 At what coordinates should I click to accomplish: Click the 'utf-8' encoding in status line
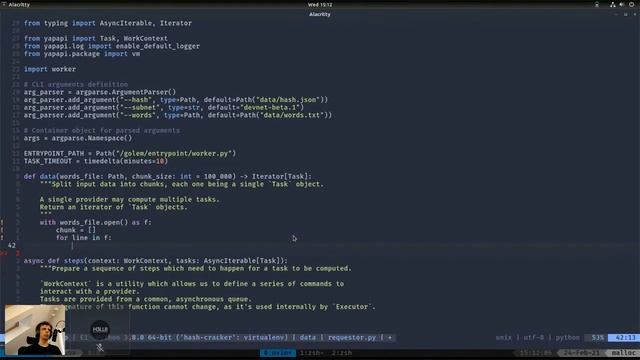tap(533, 338)
